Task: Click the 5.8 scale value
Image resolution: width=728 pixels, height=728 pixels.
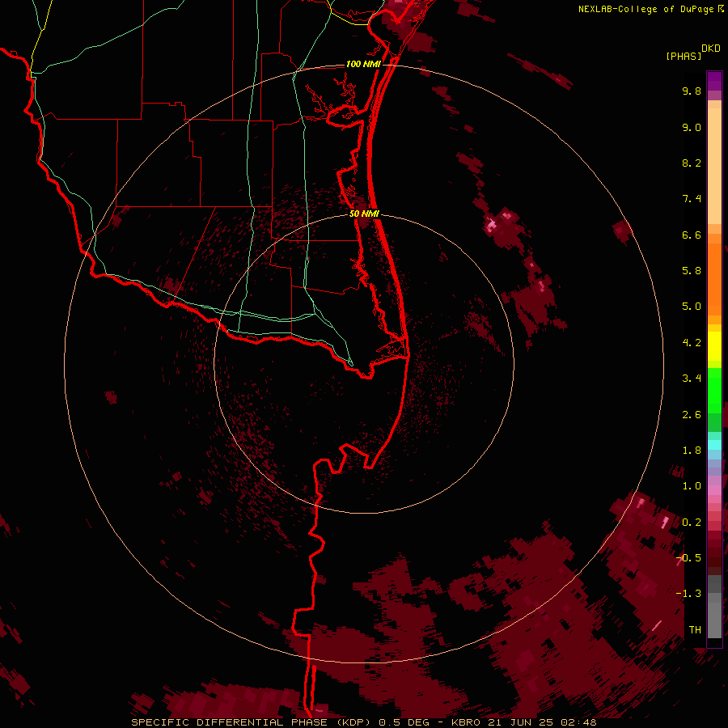Action: click(692, 271)
